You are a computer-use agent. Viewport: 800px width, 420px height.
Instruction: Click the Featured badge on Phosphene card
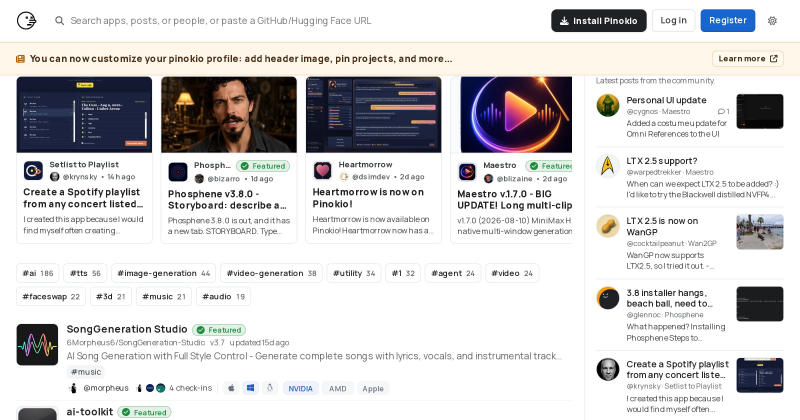[x=263, y=166]
